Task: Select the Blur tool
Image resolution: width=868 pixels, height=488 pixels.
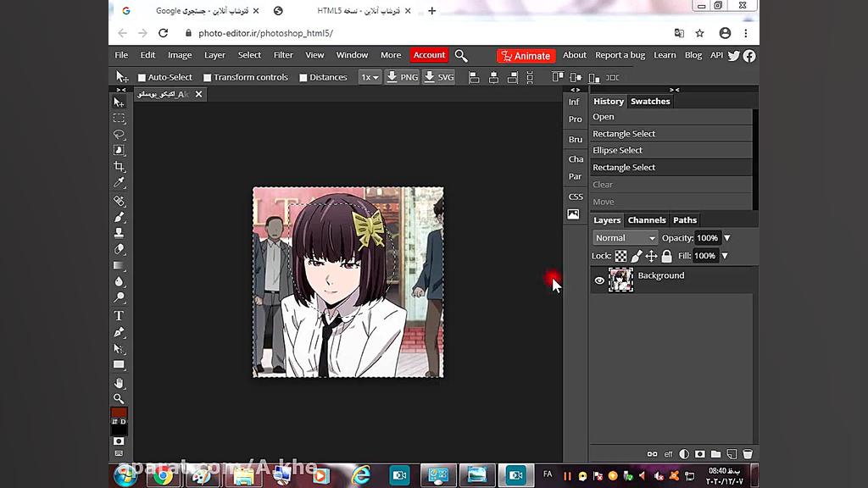Action: (119, 281)
